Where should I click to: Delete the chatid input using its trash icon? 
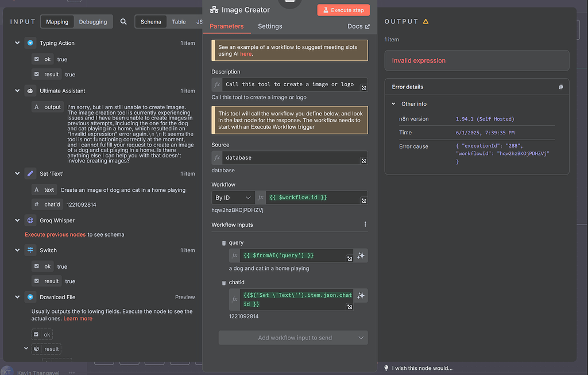point(223,282)
